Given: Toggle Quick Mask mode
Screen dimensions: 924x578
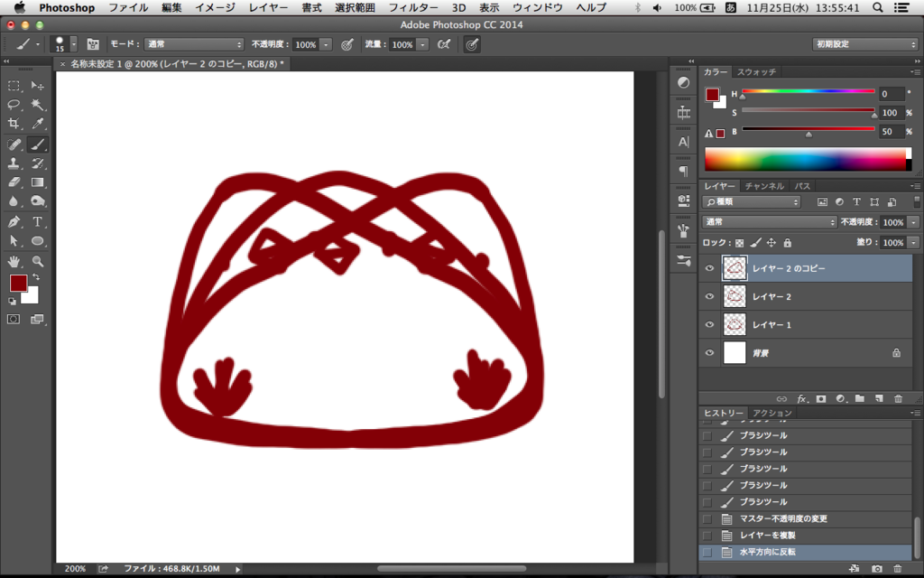Looking at the screenshot, I should [14, 319].
